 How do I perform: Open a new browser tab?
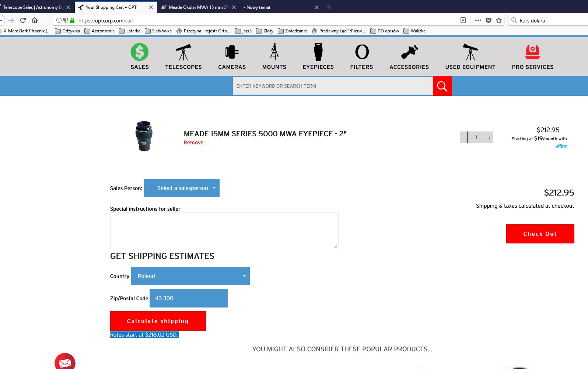(x=329, y=7)
